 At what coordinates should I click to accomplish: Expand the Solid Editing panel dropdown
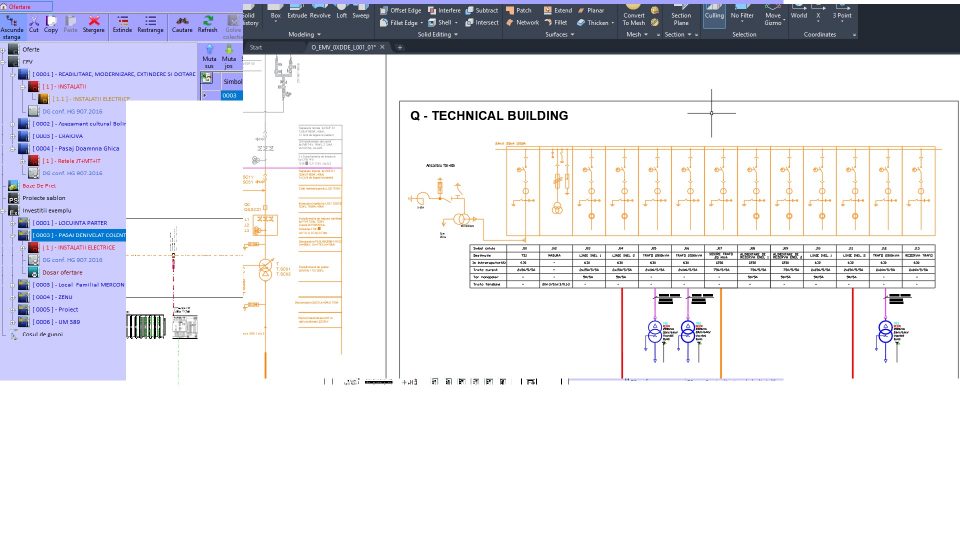coord(438,35)
